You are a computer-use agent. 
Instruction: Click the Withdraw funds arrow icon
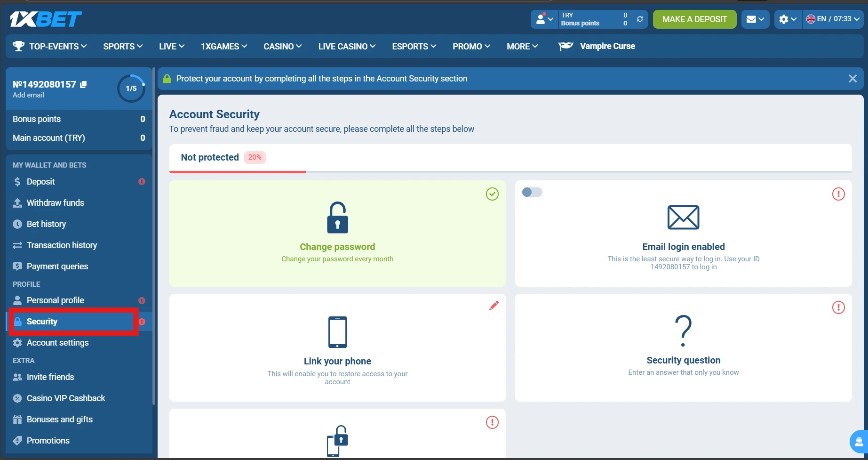click(x=17, y=202)
